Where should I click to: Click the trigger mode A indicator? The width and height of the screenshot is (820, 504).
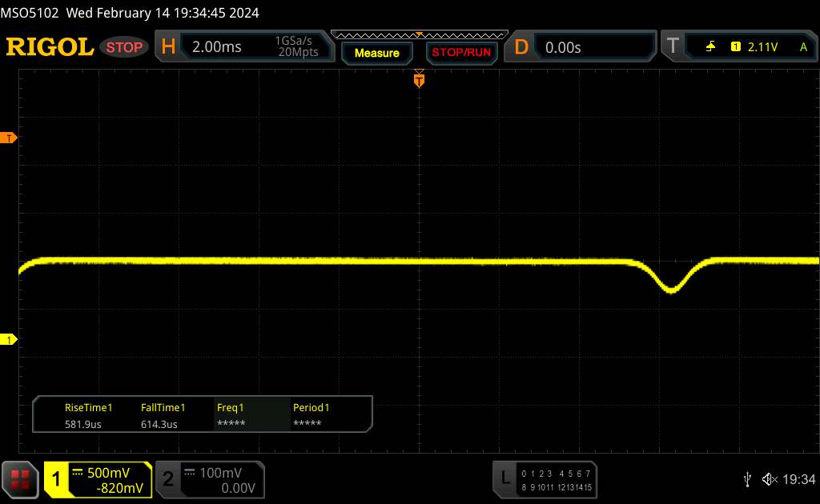click(803, 47)
